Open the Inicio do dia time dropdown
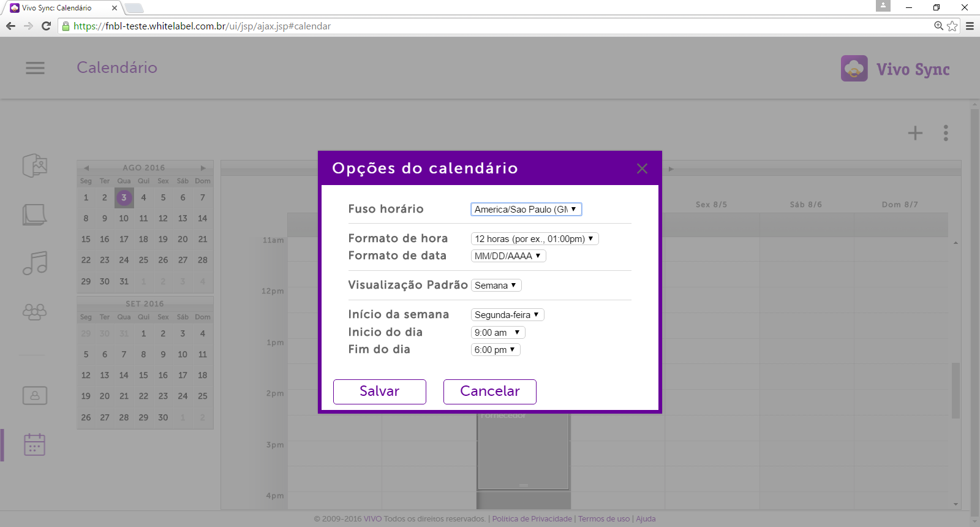980x527 pixels. coord(498,333)
